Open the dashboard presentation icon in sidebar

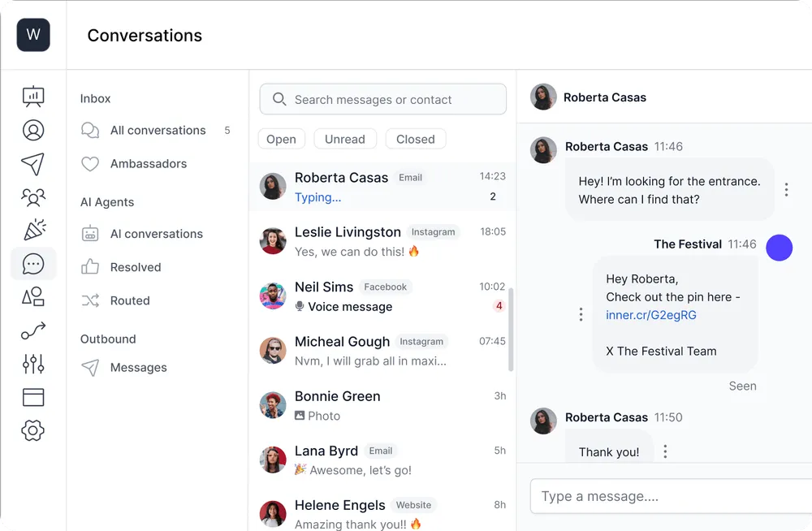pyautogui.click(x=33, y=97)
